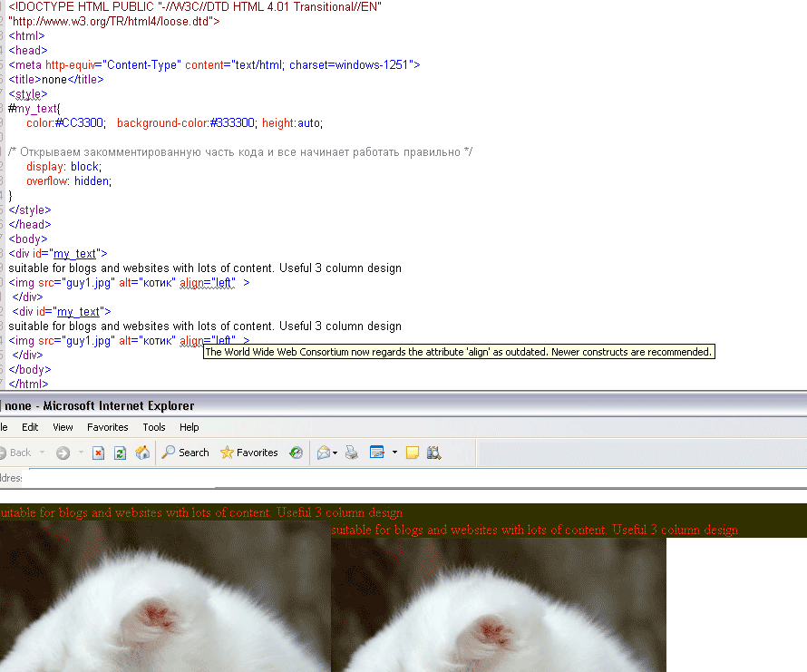
Task: Click the </html> closing tag
Action: click(x=28, y=385)
